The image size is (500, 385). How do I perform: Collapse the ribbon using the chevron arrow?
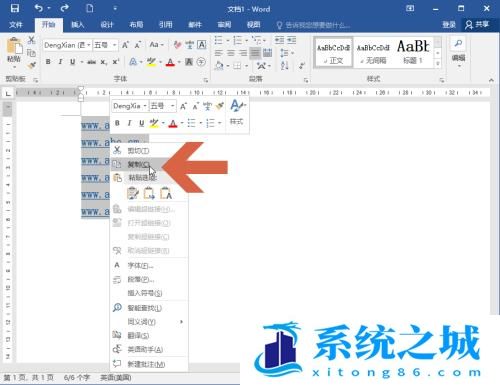491,80
